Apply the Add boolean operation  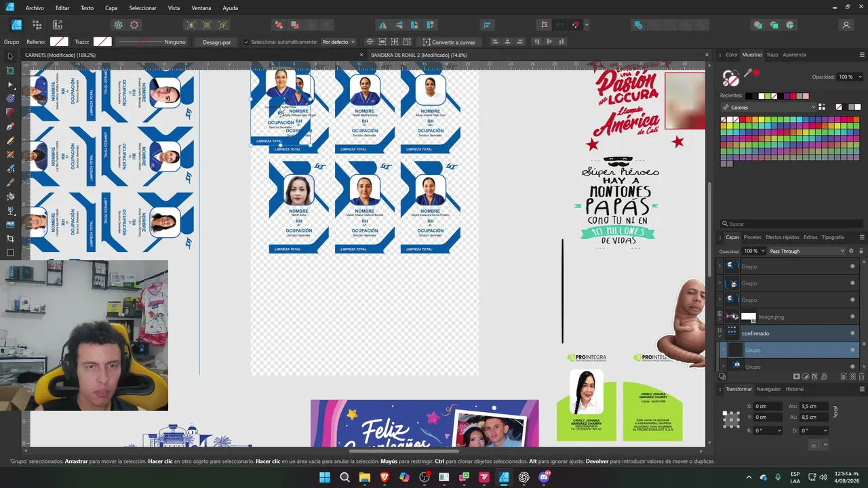[x=638, y=25]
